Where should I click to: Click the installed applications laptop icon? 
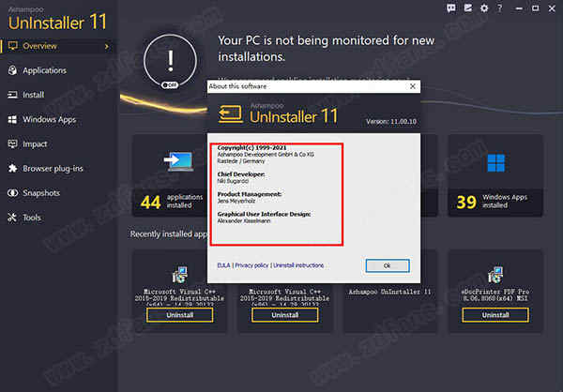tap(179, 161)
